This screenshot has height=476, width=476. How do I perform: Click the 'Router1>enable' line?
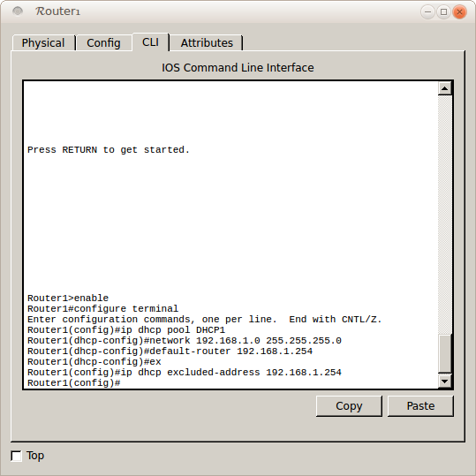click(68, 298)
